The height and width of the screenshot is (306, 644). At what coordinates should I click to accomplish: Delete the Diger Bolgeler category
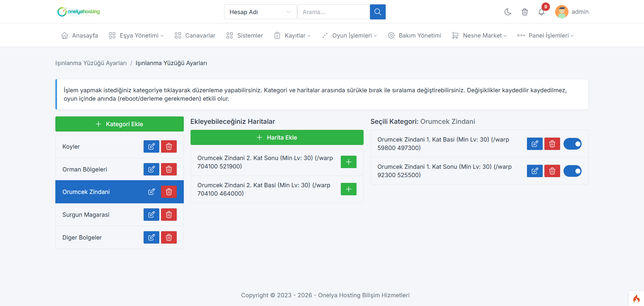[x=169, y=237]
